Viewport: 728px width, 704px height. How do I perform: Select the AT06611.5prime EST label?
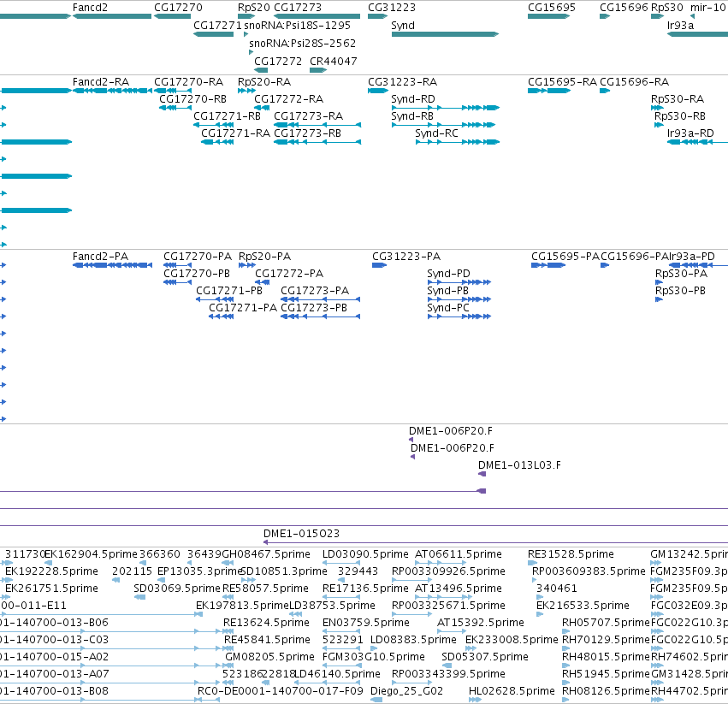point(459,554)
